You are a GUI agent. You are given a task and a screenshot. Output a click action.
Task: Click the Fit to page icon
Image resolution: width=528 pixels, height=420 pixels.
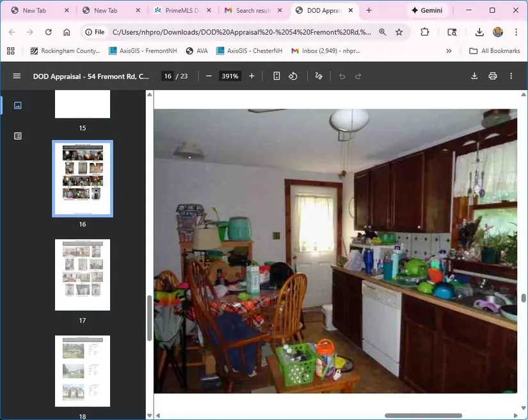pyautogui.click(x=276, y=76)
